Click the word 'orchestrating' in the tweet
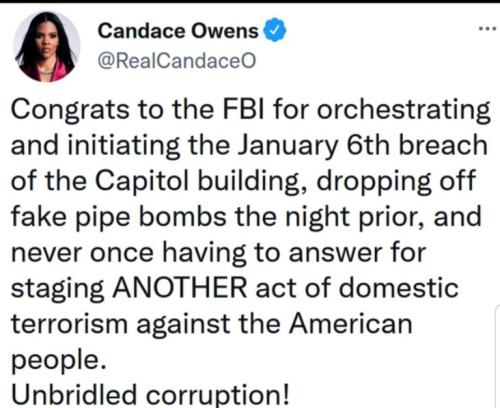 403,111
